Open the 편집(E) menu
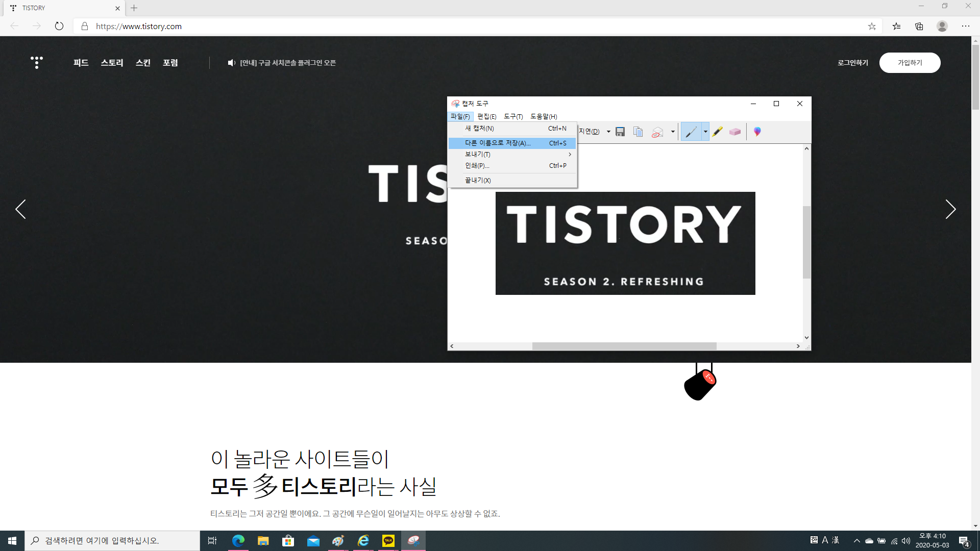The width and height of the screenshot is (980, 551). 486,116
